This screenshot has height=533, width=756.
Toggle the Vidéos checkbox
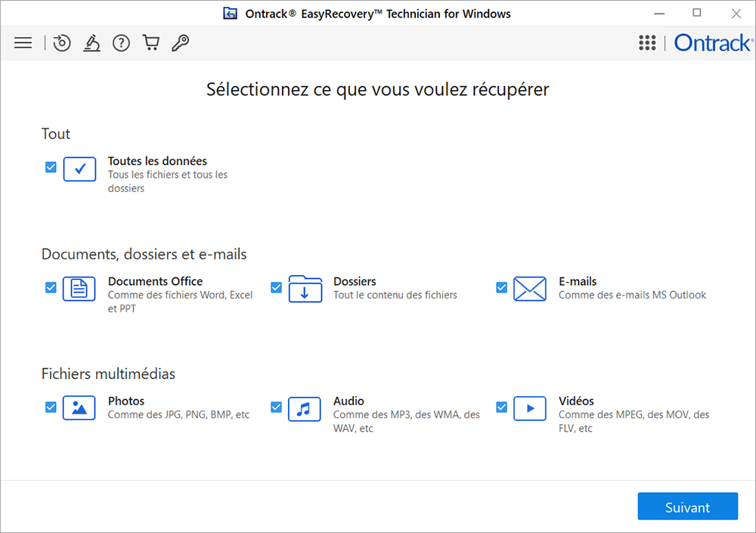[x=501, y=407]
